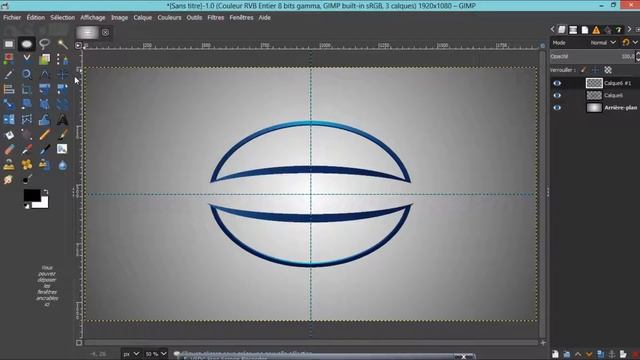Open the Calque menu

pyautogui.click(x=142, y=18)
